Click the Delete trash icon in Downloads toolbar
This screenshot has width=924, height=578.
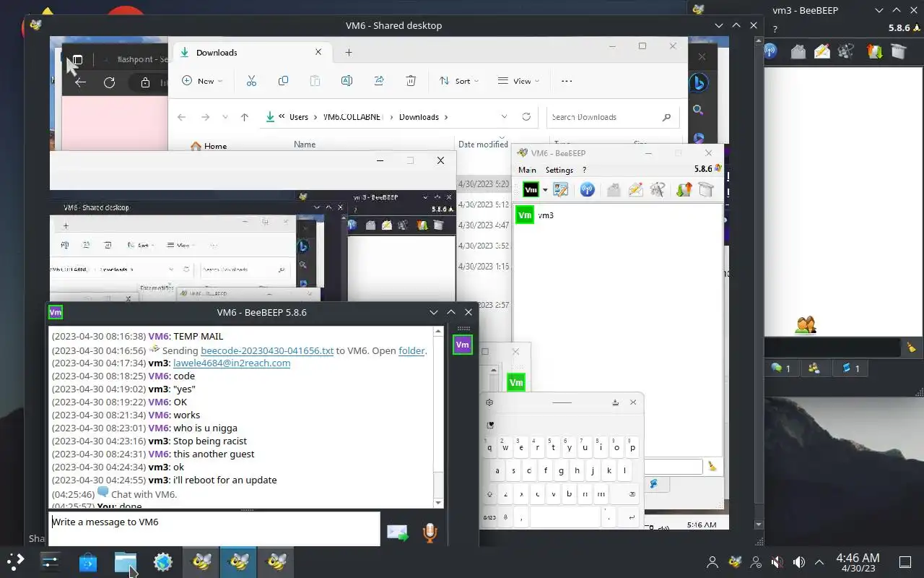coord(411,81)
